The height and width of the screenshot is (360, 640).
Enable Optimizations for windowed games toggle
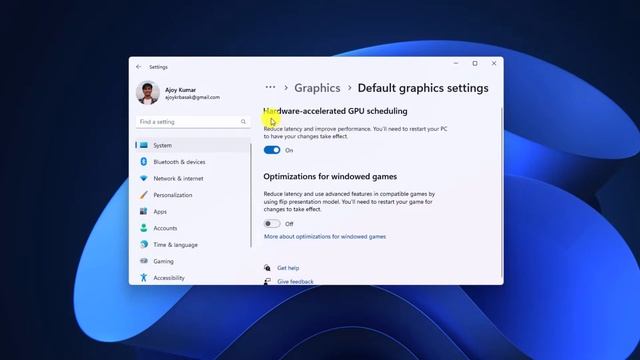click(272, 224)
